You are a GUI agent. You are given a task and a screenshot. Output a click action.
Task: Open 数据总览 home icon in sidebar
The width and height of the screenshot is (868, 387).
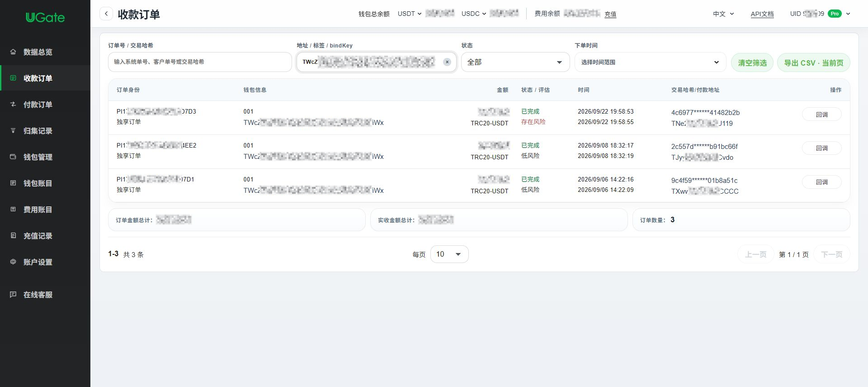coord(13,52)
